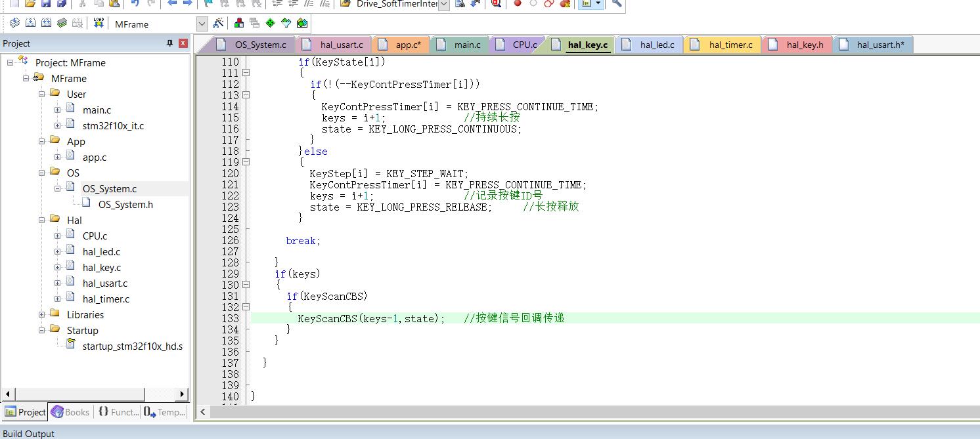Collapse the User group in project tree

click(41, 94)
